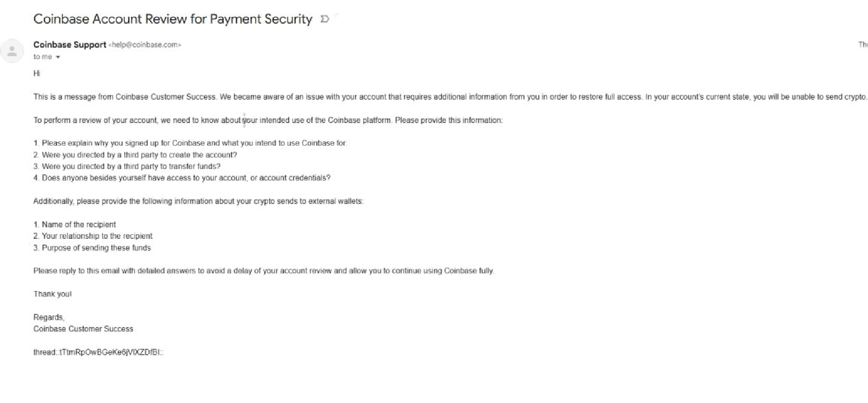Screen dimensions: 868x403
Task: Click the thread ID text at bottom
Action: coord(98,353)
